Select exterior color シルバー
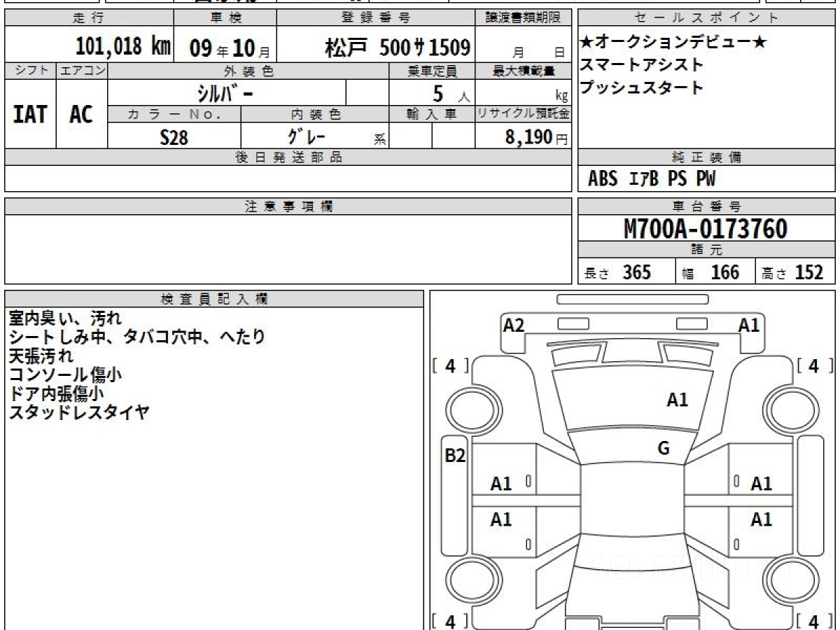The image size is (840, 630). (225, 92)
